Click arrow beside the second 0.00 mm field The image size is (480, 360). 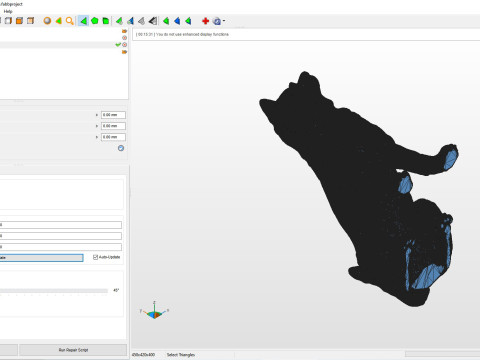click(x=97, y=126)
